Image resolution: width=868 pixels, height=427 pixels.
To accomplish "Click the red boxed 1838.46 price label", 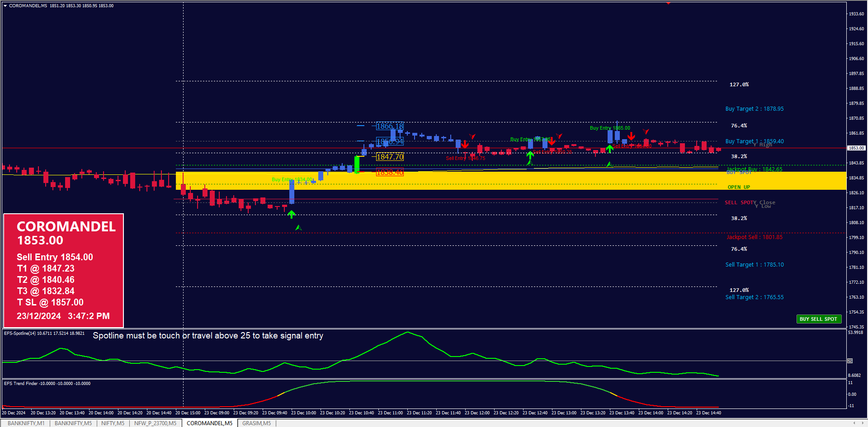I will pyautogui.click(x=390, y=173).
